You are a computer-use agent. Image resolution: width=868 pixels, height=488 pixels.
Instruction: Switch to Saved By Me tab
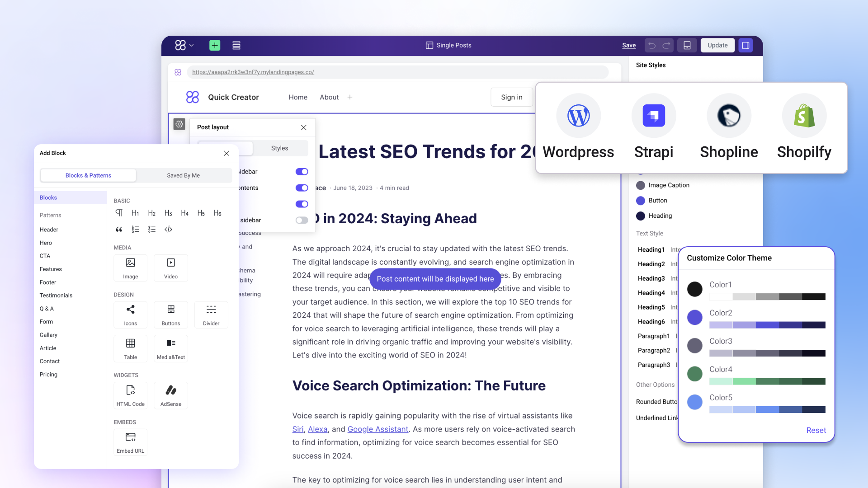pos(184,175)
